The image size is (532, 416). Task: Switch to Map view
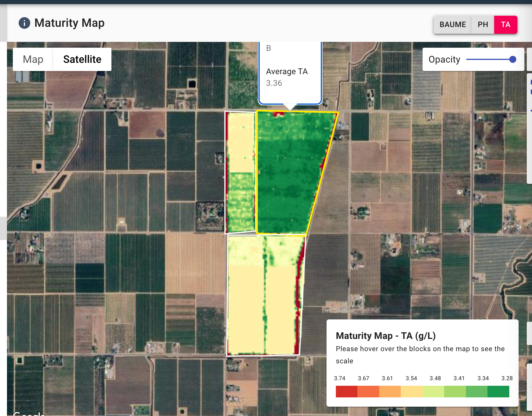33,59
